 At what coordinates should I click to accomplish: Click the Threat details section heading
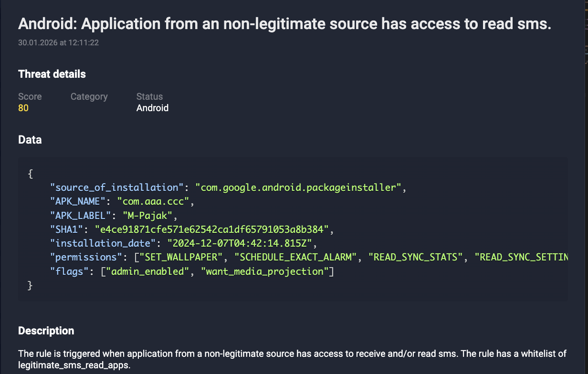(x=52, y=74)
